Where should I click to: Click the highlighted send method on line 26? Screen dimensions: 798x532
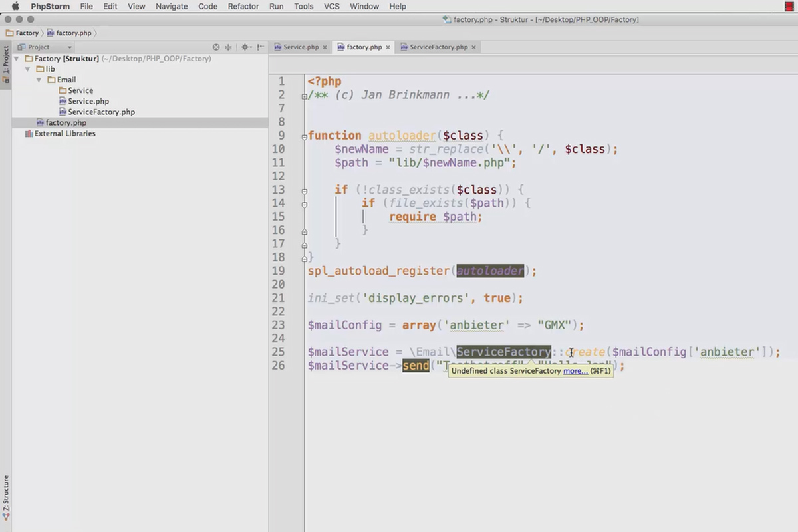coord(416,366)
